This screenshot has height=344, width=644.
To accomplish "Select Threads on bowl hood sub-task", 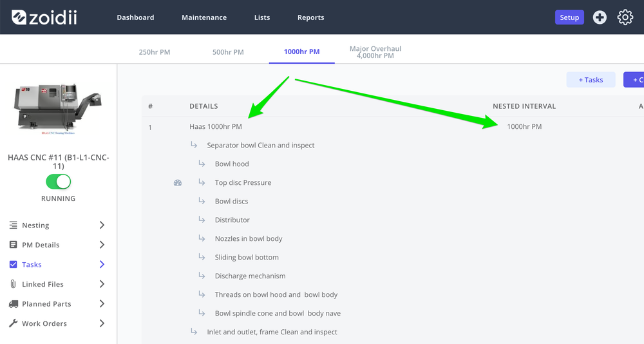I will pos(276,294).
